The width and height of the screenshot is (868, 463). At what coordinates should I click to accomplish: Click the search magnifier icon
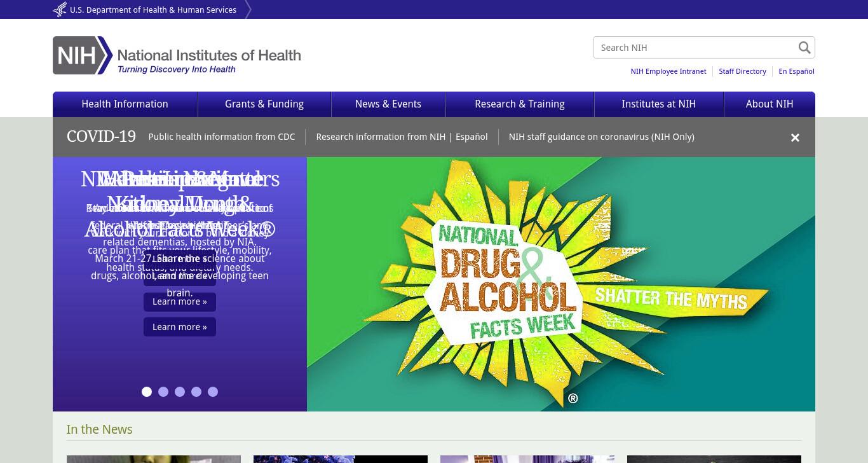[x=804, y=48]
